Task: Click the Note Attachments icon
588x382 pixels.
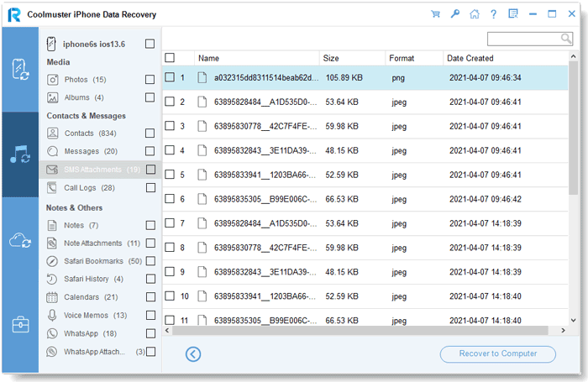Action: [52, 243]
